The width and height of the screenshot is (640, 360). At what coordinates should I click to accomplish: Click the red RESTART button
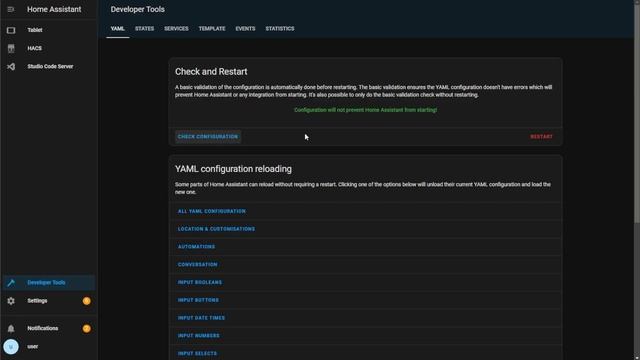(541, 137)
